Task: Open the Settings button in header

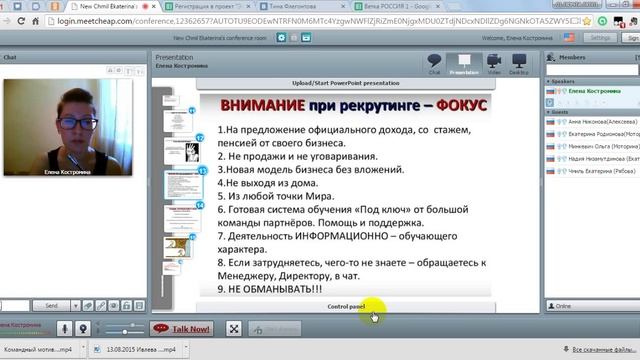Action: [x=600, y=38]
